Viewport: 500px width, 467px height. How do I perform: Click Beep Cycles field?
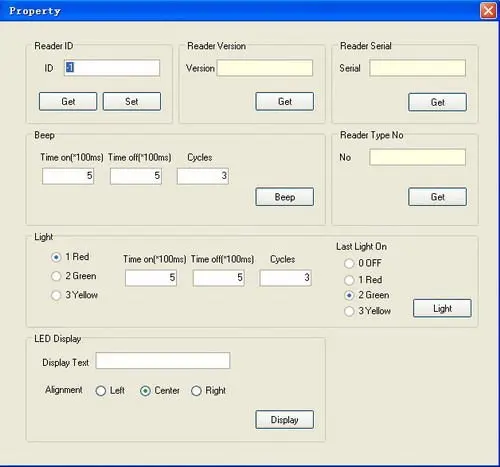coord(203,176)
